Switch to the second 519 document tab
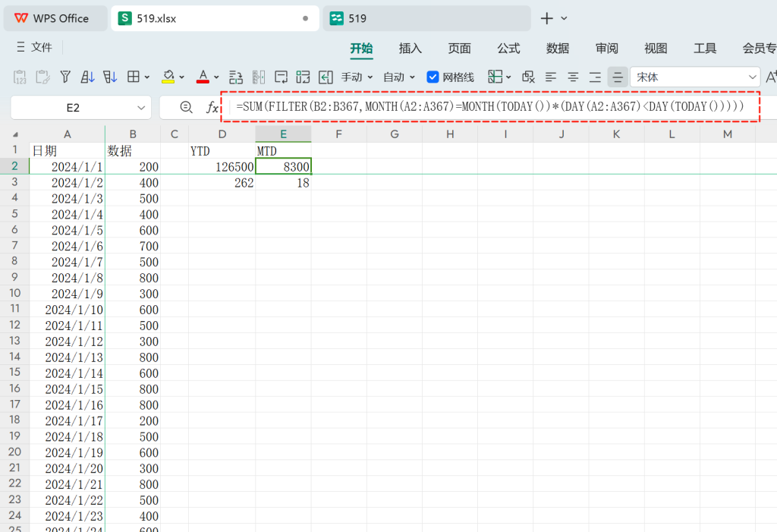Viewport: 777px width, 532px height. click(426, 18)
